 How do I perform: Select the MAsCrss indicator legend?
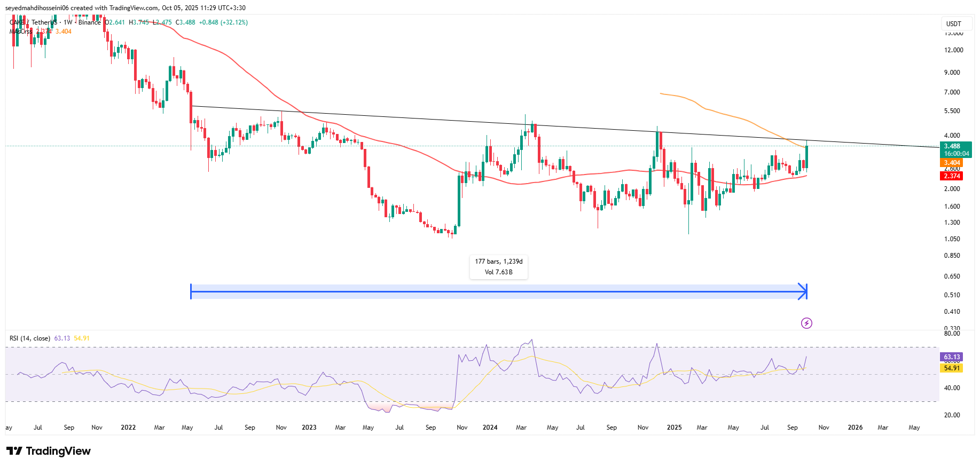[21, 31]
